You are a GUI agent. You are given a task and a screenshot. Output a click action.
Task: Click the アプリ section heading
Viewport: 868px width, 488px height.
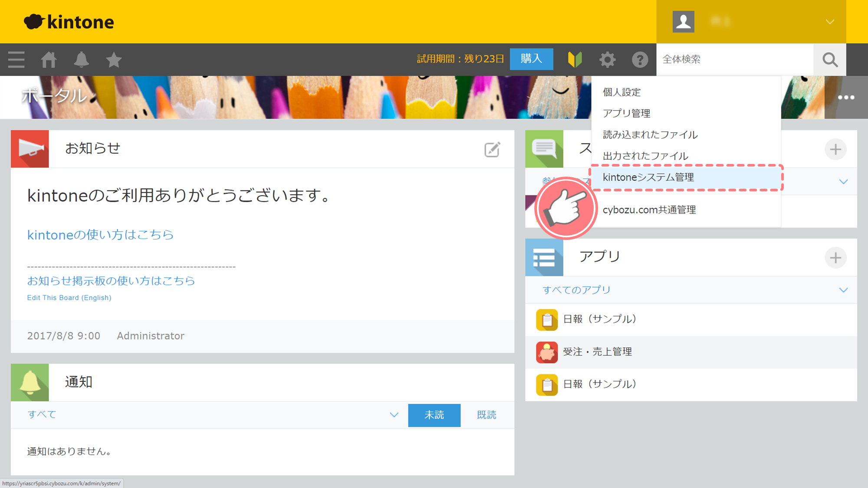tap(600, 256)
